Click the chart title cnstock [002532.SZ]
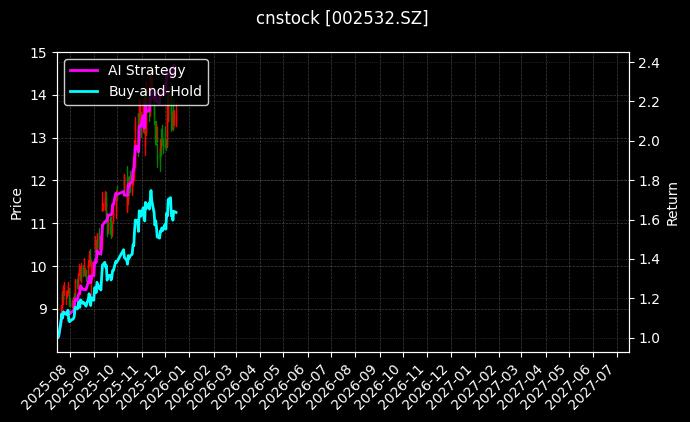This screenshot has height=422, width=690. coord(343,19)
